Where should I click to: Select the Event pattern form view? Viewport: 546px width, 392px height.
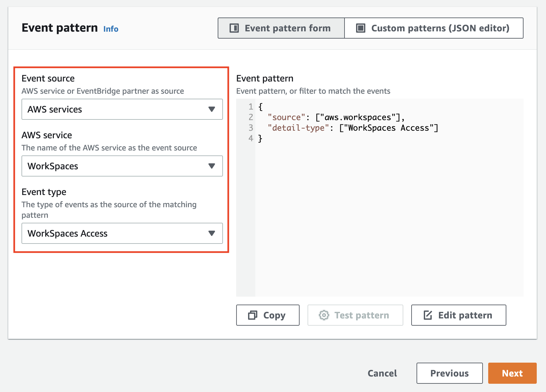click(280, 28)
